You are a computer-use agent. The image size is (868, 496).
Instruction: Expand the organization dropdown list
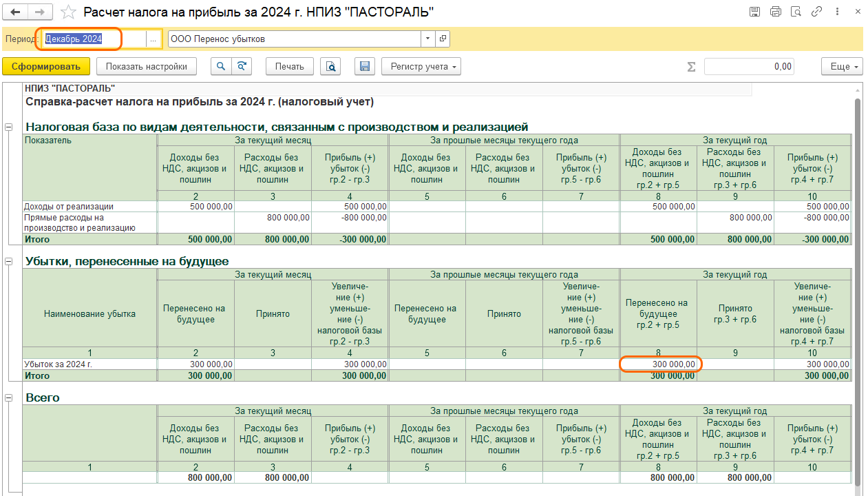[428, 39]
